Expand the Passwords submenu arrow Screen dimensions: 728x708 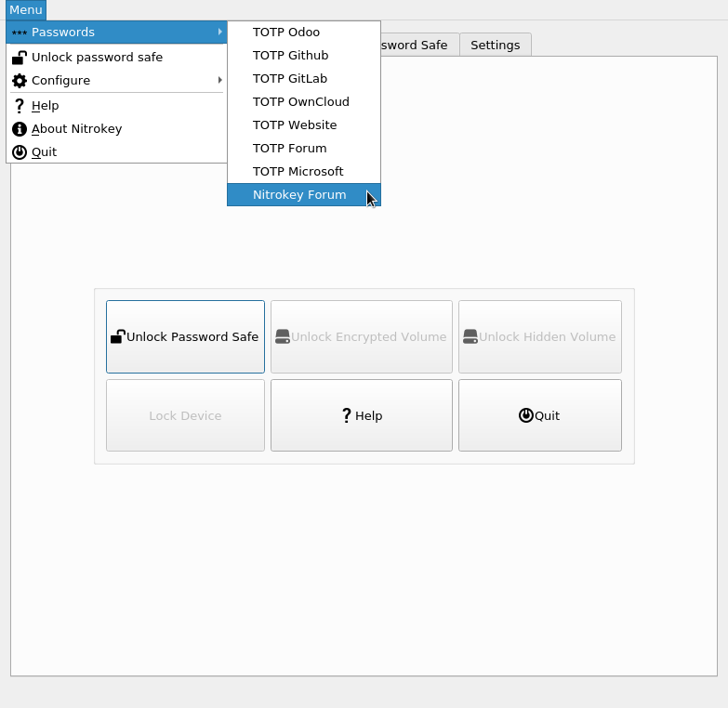[220, 33]
